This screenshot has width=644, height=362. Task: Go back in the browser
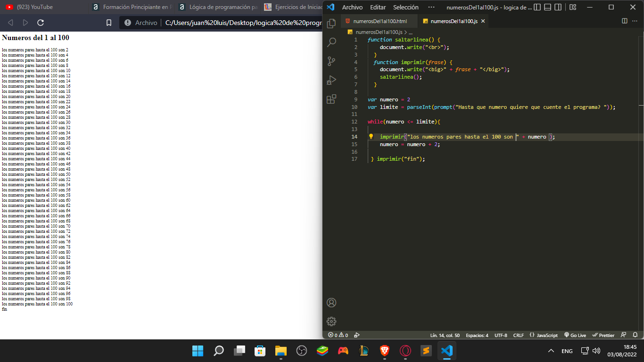(x=10, y=23)
